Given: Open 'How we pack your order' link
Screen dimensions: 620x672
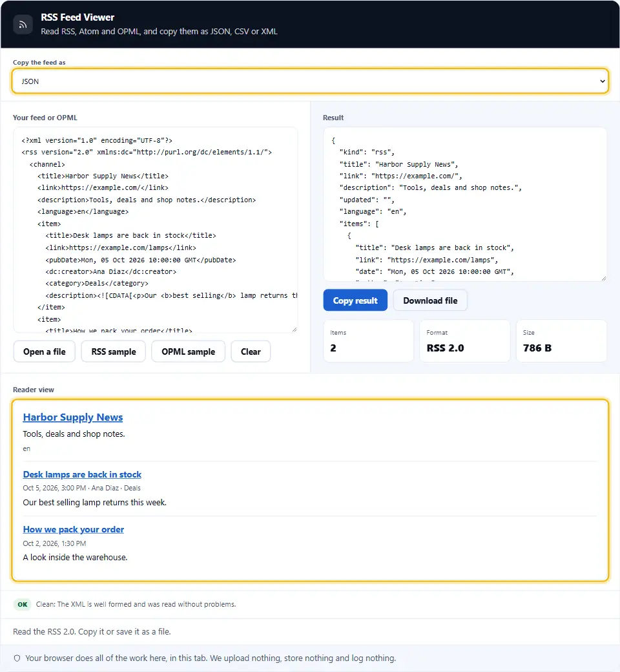Looking at the screenshot, I should pos(73,529).
